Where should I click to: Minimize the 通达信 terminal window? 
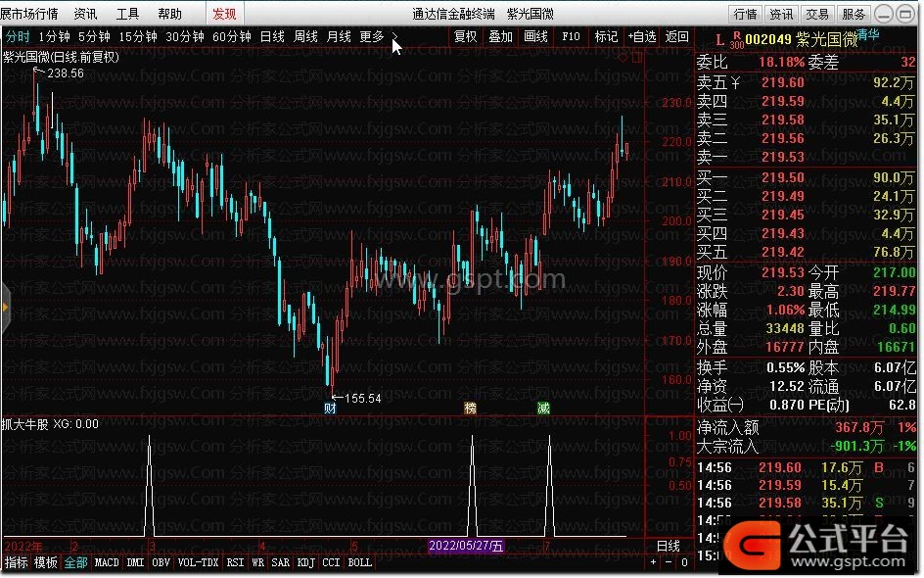[883, 14]
